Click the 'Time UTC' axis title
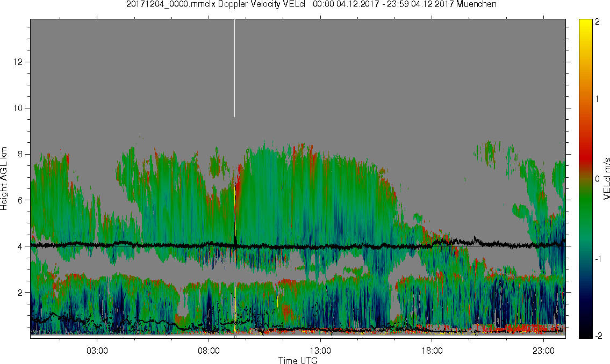The height and width of the screenshot is (364, 610). coord(298,360)
